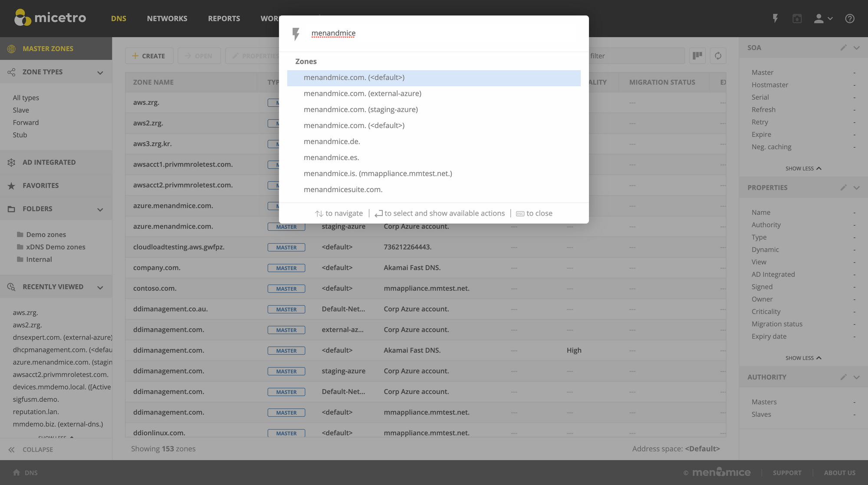
Task: Select Stub zone type filter
Action: click(20, 134)
